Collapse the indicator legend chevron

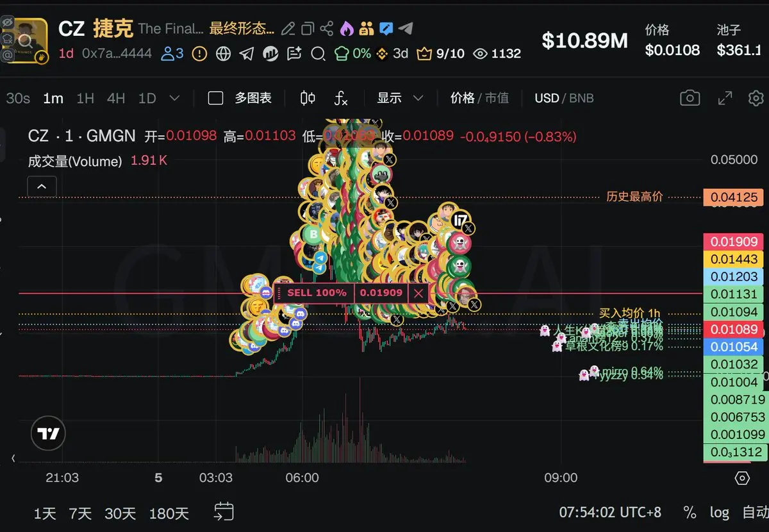click(42, 187)
